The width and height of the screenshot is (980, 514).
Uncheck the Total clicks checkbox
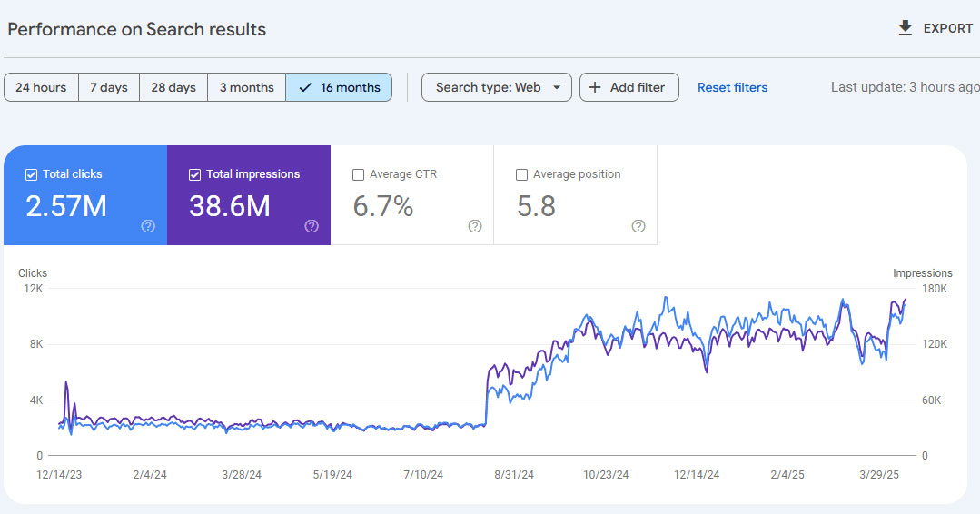[31, 175]
